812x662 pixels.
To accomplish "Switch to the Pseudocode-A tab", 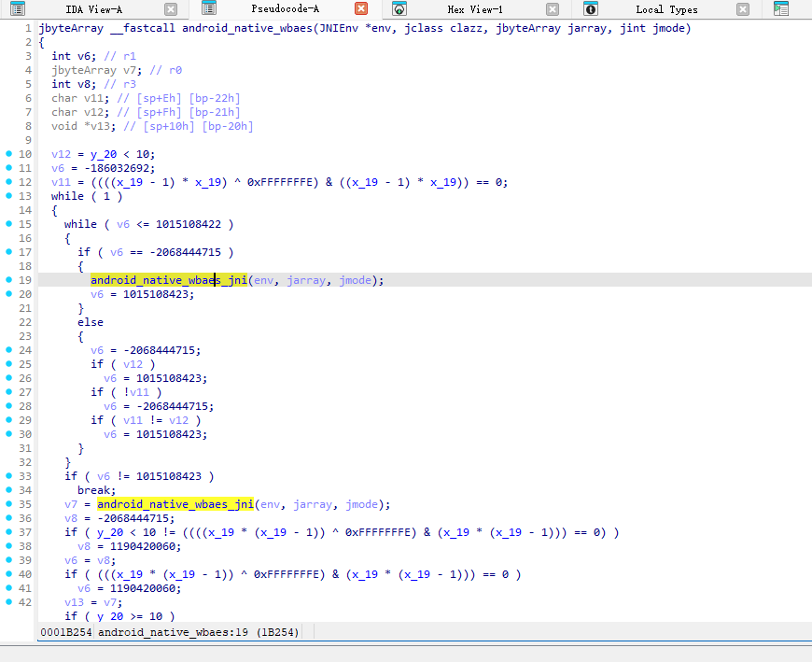I will tap(286, 8).
